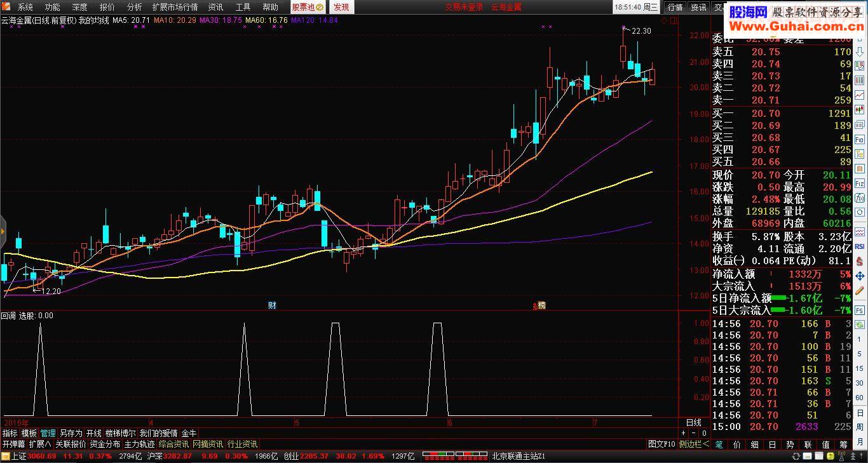This screenshot has width=868, height=463.
Task: Select the 势 tab in side panel
Action: (x=790, y=445)
